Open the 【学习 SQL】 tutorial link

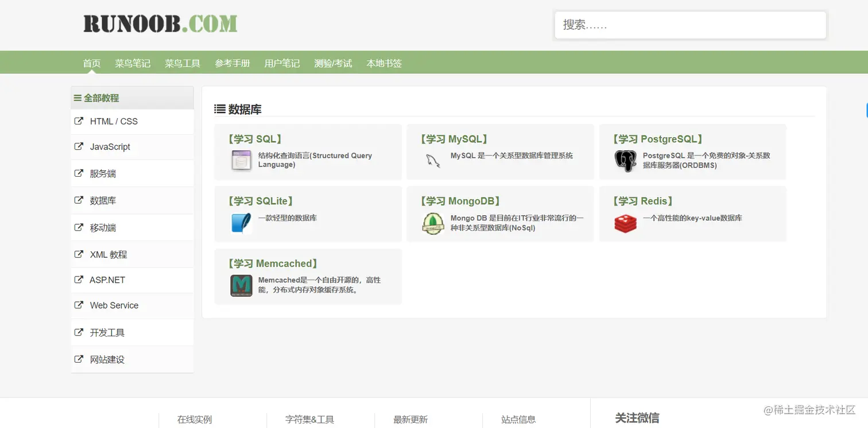(254, 139)
